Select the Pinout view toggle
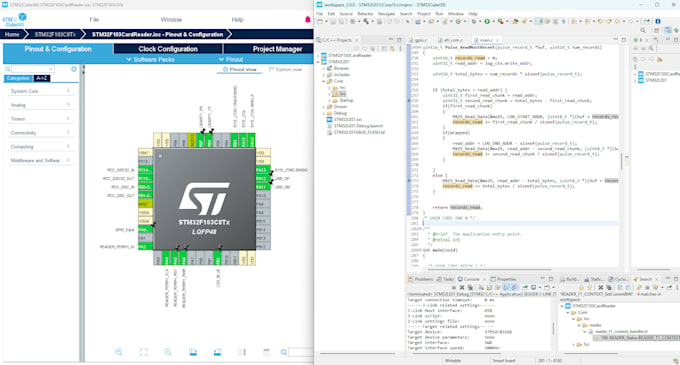 239,69
